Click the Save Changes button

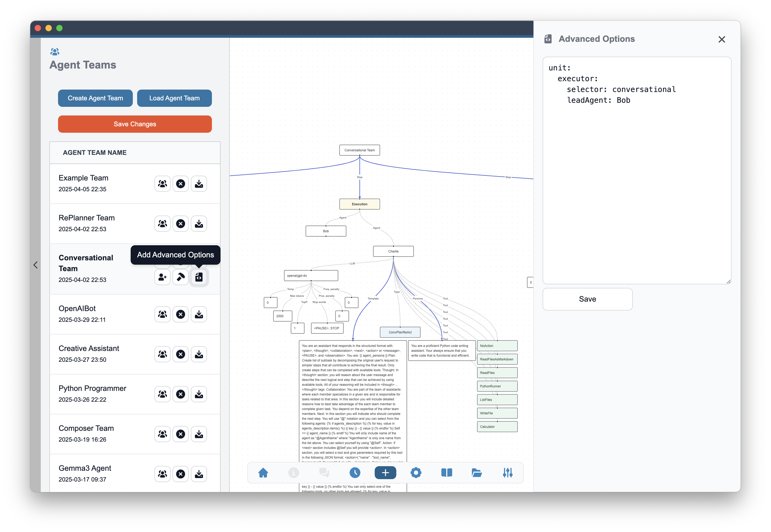[x=135, y=124]
